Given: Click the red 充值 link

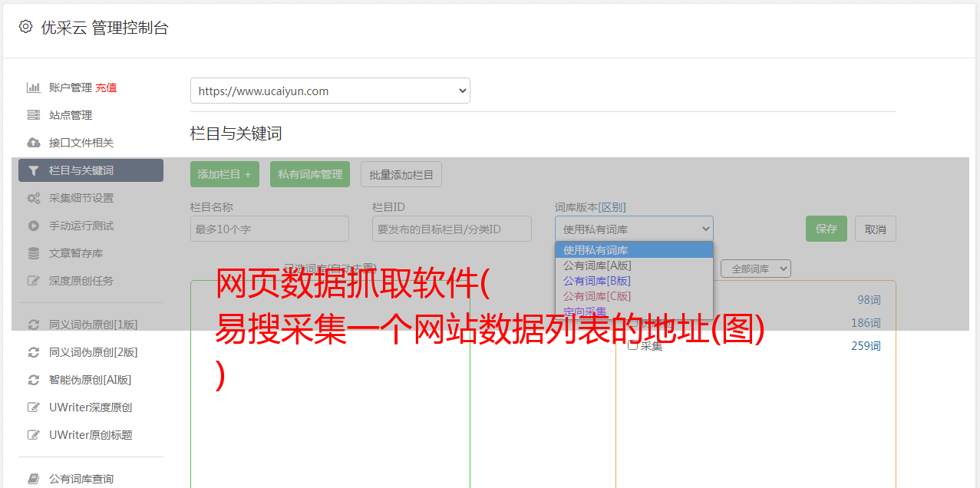Looking at the screenshot, I should point(106,87).
